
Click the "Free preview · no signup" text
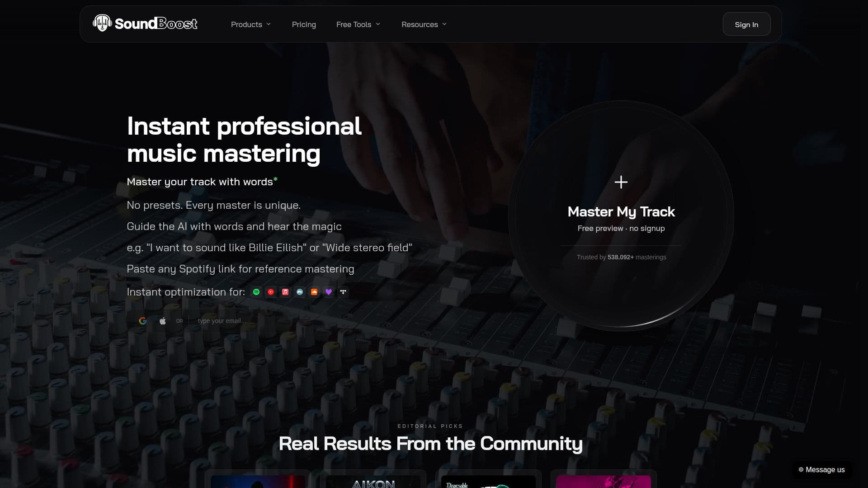pos(621,228)
